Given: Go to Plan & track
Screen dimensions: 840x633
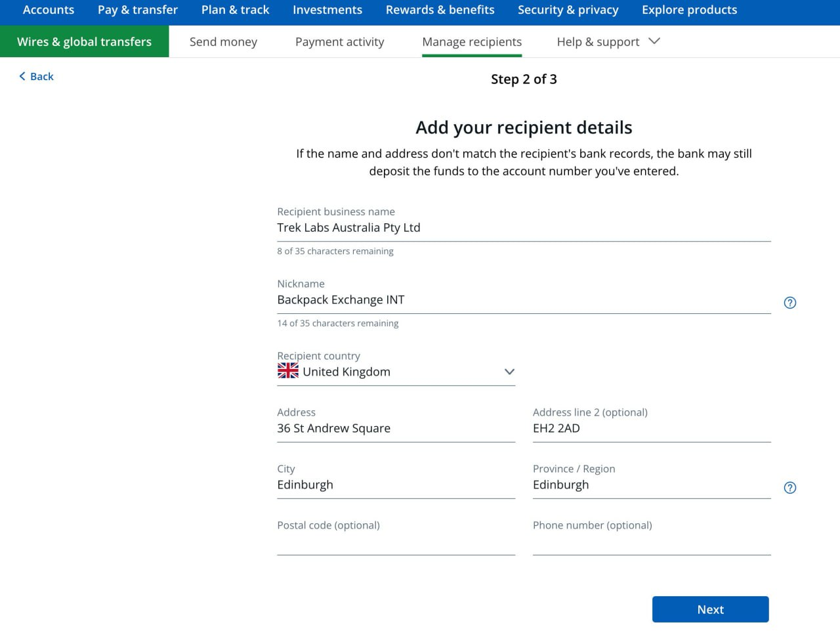Looking at the screenshot, I should point(235,10).
